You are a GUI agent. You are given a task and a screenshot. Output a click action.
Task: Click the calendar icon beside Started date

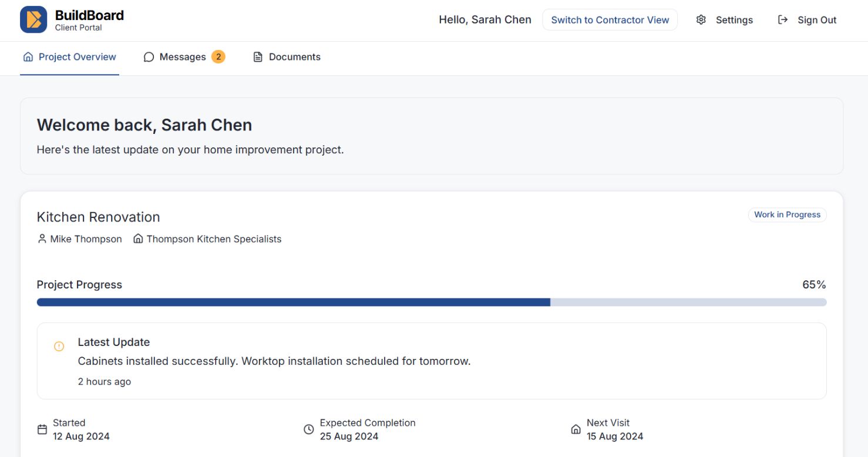[42, 429]
